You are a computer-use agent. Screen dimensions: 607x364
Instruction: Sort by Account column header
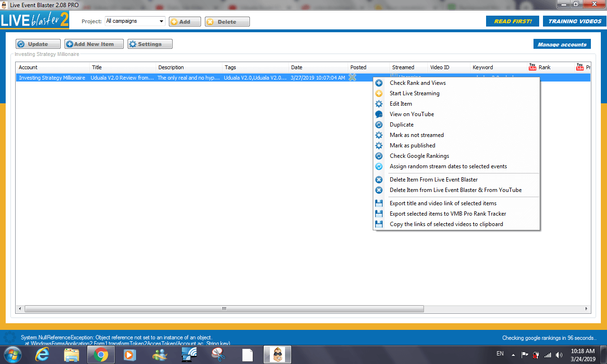53,67
